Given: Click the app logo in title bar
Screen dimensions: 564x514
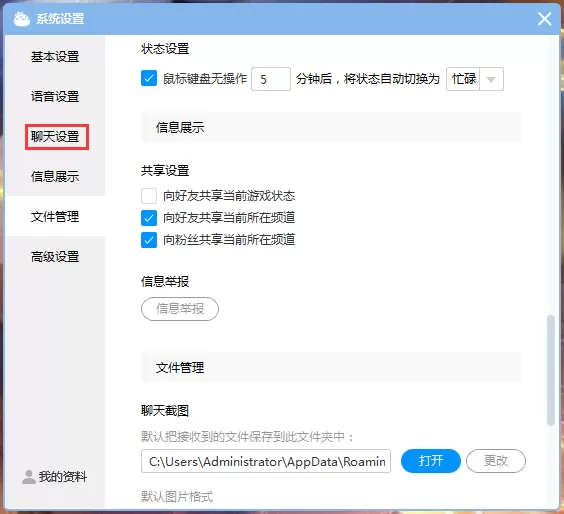Looking at the screenshot, I should click(21, 19).
